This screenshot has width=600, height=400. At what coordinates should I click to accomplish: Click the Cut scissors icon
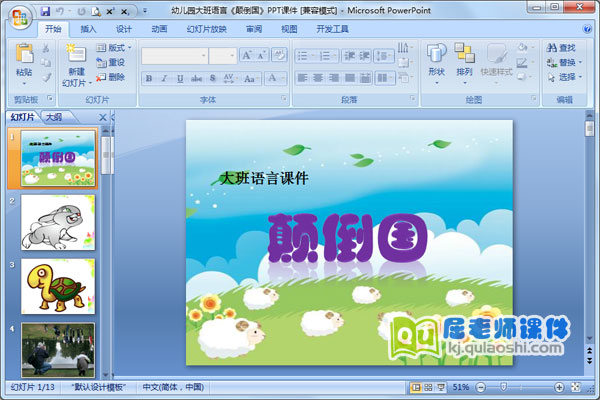pyautogui.click(x=46, y=48)
